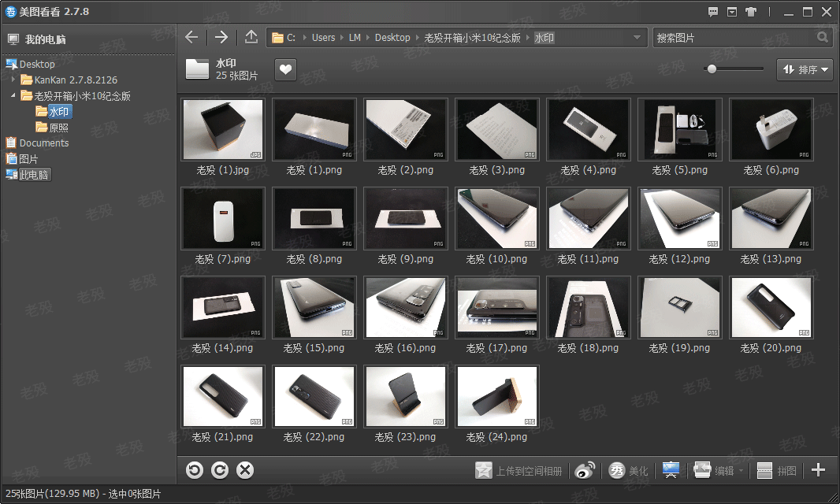Image resolution: width=840 pixels, height=504 pixels.
Task: Select the 水印 folder in tree
Action: point(59,111)
